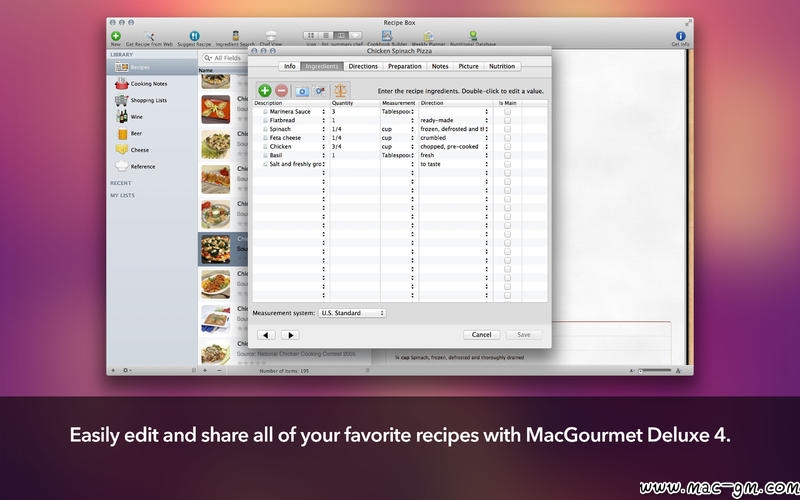This screenshot has width=800, height=500.
Task: Go to next recipe with right arrow
Action: click(x=290, y=335)
